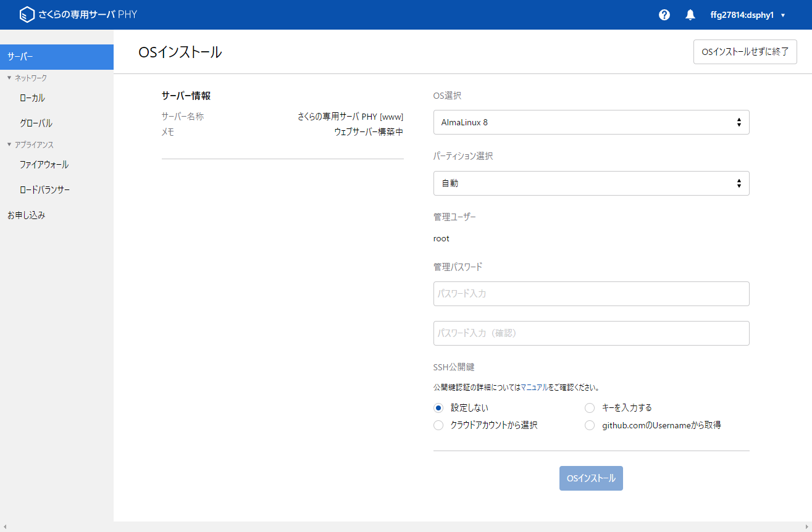Open the OS選択 AlmaLinux 8 dropdown
This screenshot has height=532, width=812.
591,122
